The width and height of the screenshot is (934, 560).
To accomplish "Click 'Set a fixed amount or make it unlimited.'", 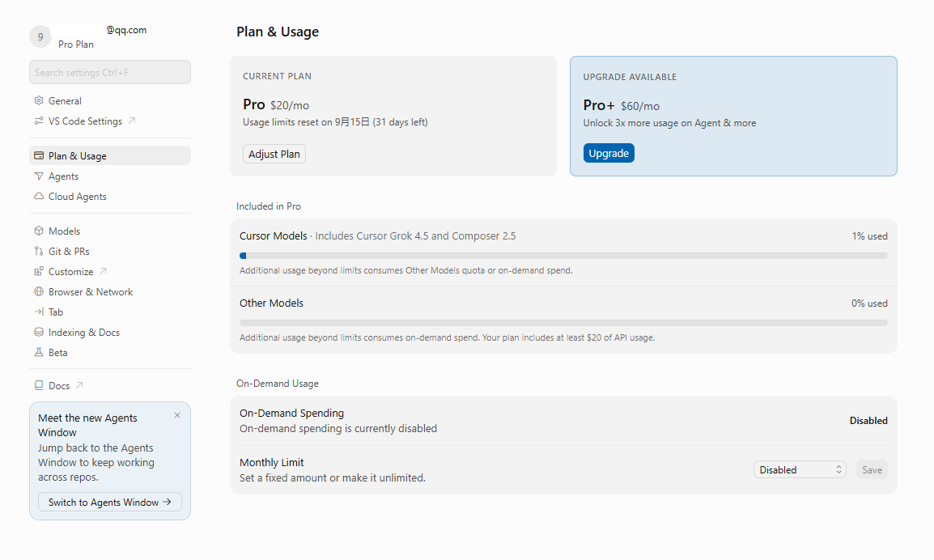I will pyautogui.click(x=333, y=477).
